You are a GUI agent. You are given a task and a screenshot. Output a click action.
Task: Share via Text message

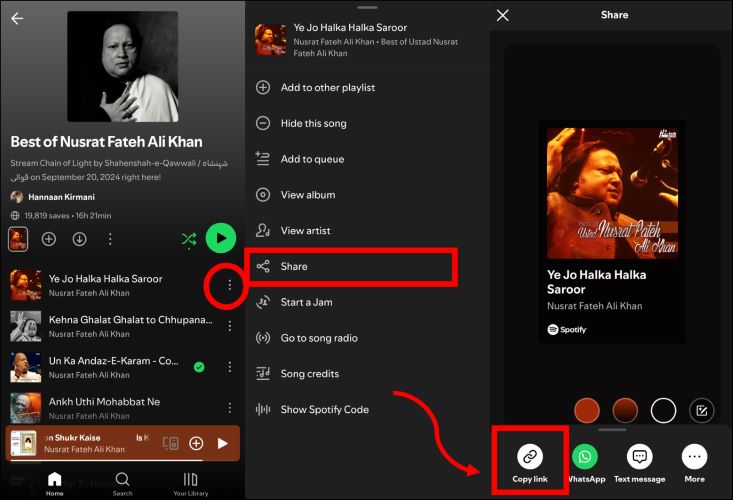coord(639,464)
